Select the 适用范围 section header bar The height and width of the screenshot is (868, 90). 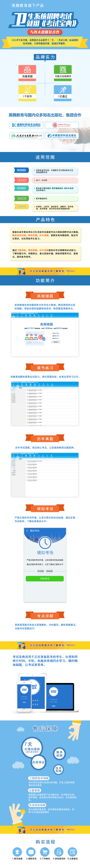[x=45, y=157]
